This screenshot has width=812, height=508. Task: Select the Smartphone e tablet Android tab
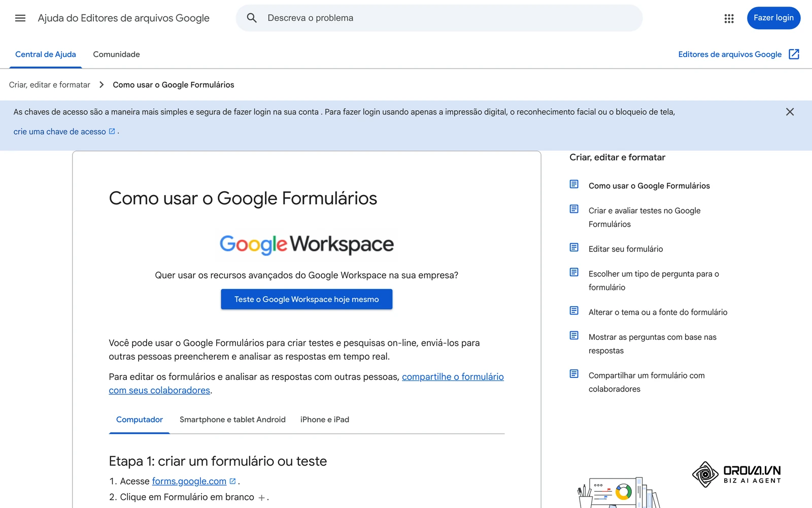pyautogui.click(x=232, y=420)
